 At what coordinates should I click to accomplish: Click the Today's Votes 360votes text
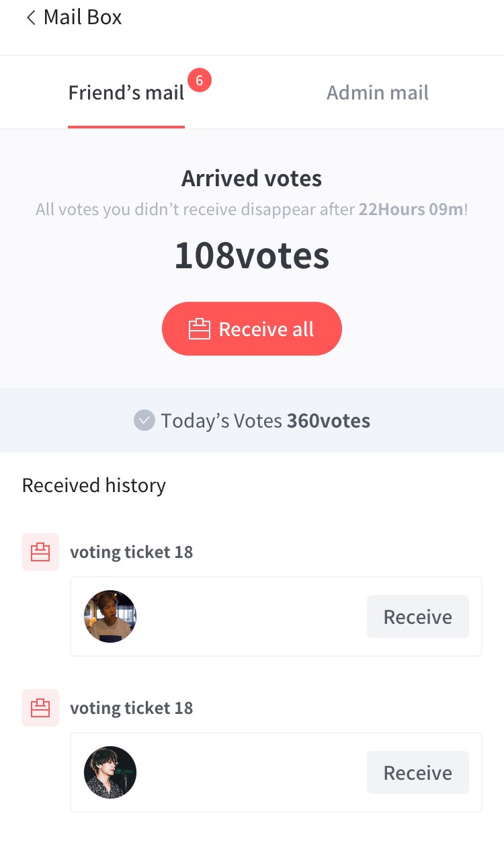pyautogui.click(x=265, y=421)
